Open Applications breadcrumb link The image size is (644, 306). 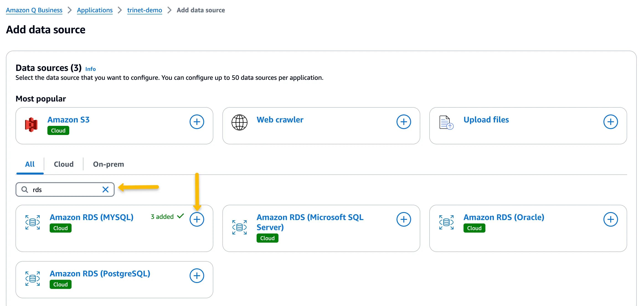point(95,10)
